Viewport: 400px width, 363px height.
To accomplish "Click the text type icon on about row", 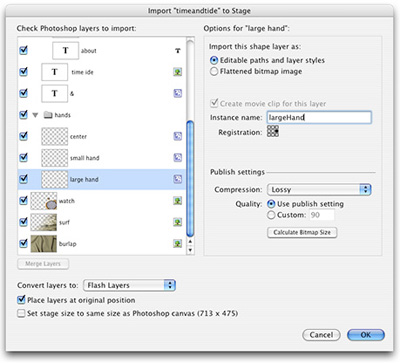I will pyautogui.click(x=178, y=51).
